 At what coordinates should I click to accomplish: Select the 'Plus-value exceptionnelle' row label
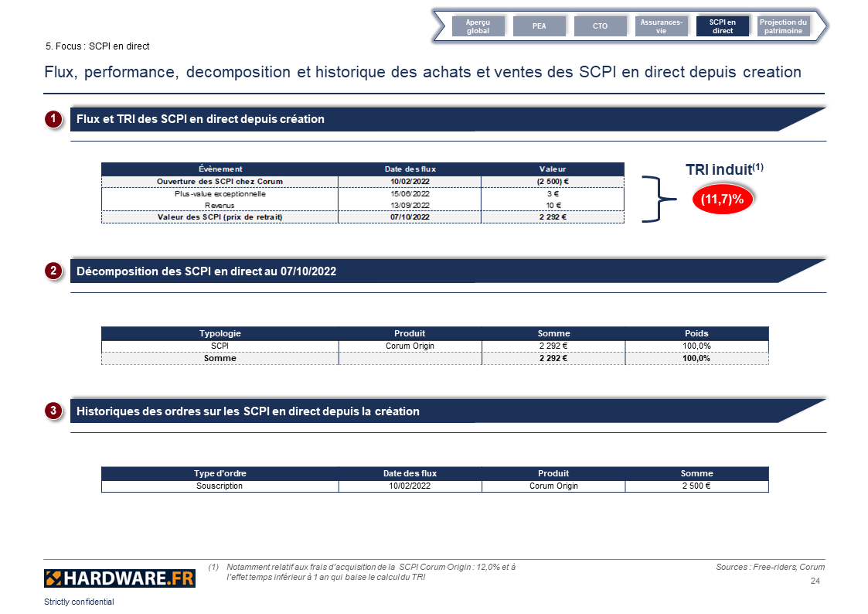(x=220, y=194)
